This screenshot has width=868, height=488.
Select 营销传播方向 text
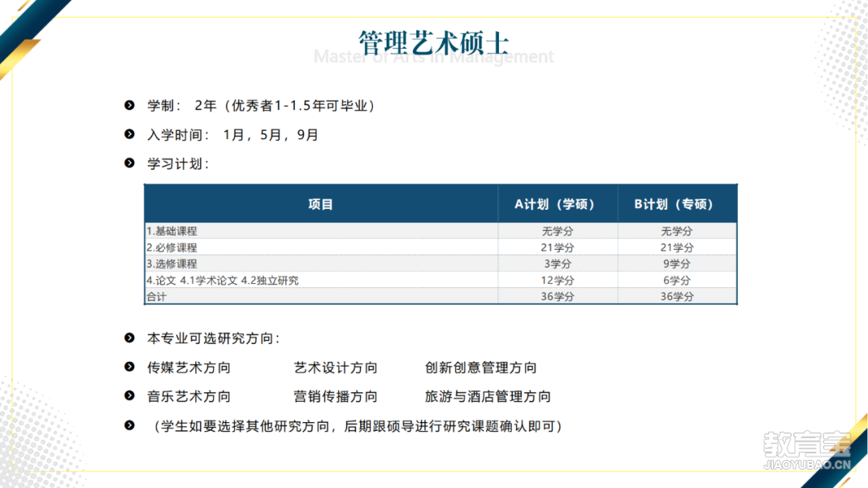pyautogui.click(x=335, y=396)
